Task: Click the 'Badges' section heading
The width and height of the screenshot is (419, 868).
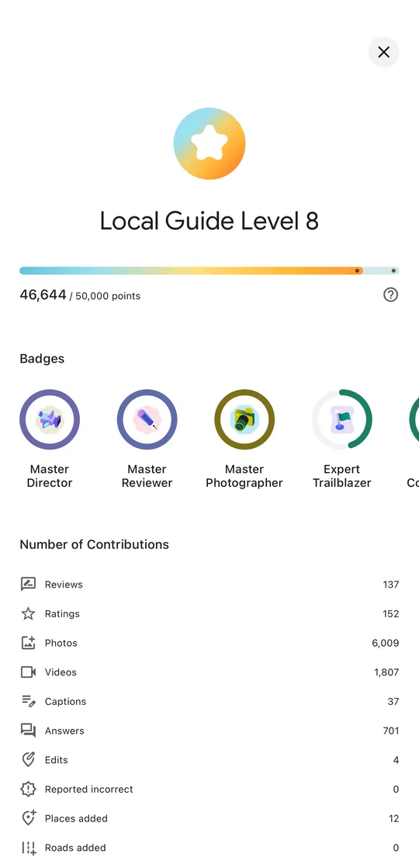Action: coord(42,359)
